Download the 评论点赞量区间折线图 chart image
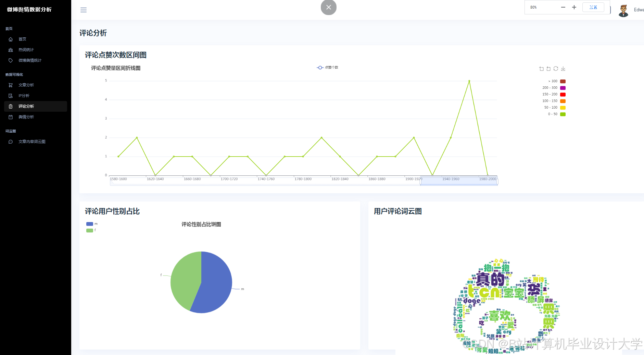Image resolution: width=644 pixels, height=355 pixels. [x=563, y=69]
